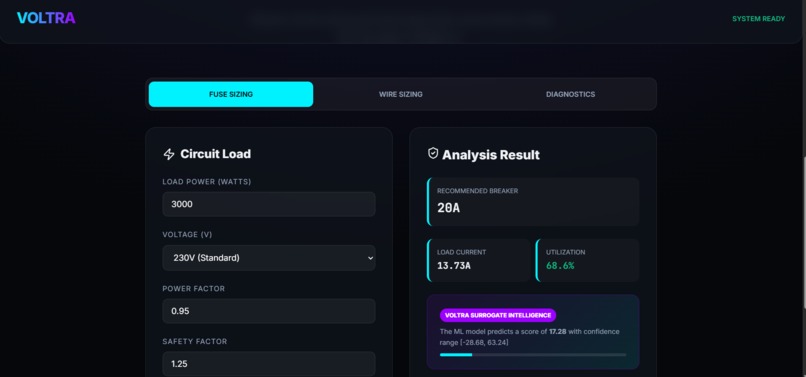
Task: Click the Analysis Result heading
Action: pyautogui.click(x=491, y=155)
